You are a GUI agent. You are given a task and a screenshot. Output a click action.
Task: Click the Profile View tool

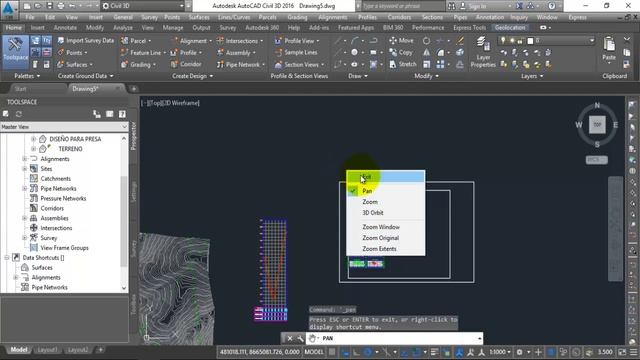click(297, 41)
